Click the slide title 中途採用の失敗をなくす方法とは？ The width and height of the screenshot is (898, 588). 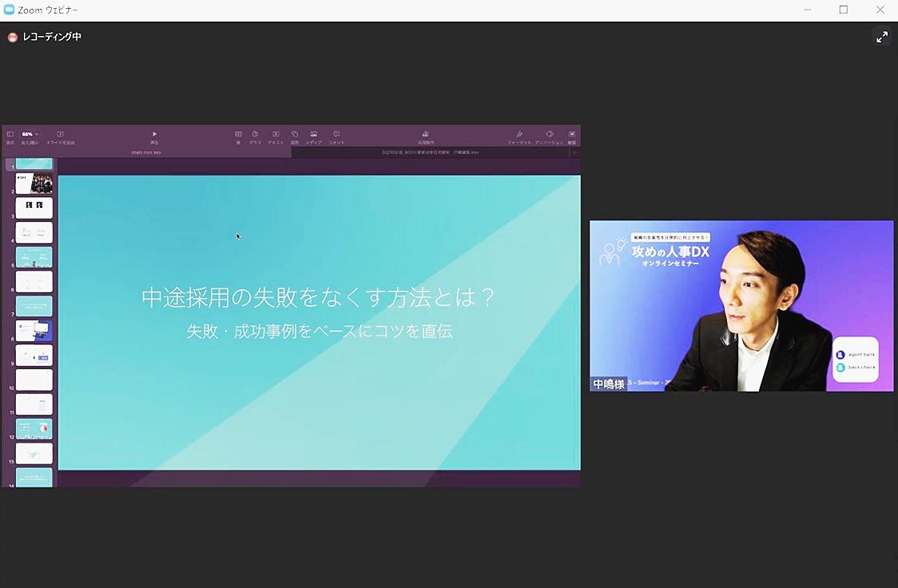coord(319,298)
